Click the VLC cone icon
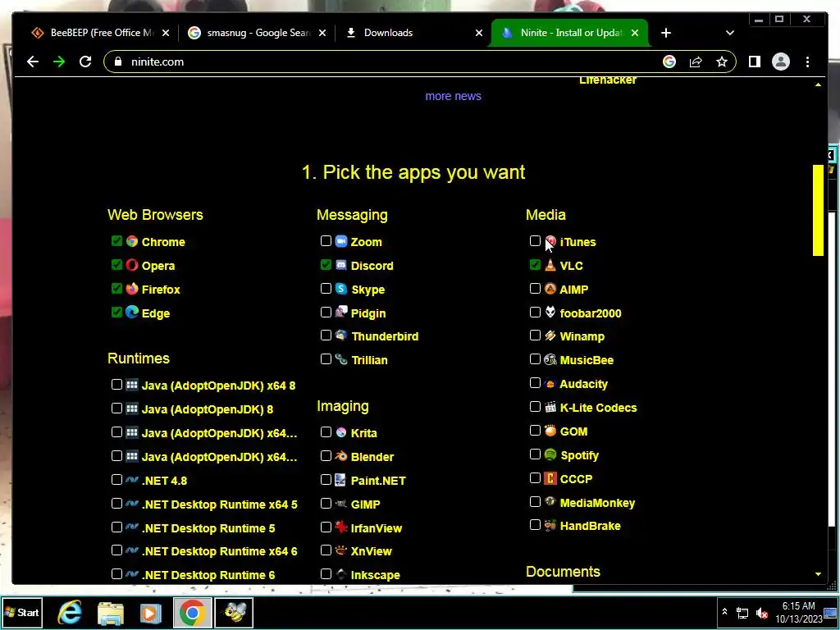Image resolution: width=840 pixels, height=630 pixels. pos(550,265)
